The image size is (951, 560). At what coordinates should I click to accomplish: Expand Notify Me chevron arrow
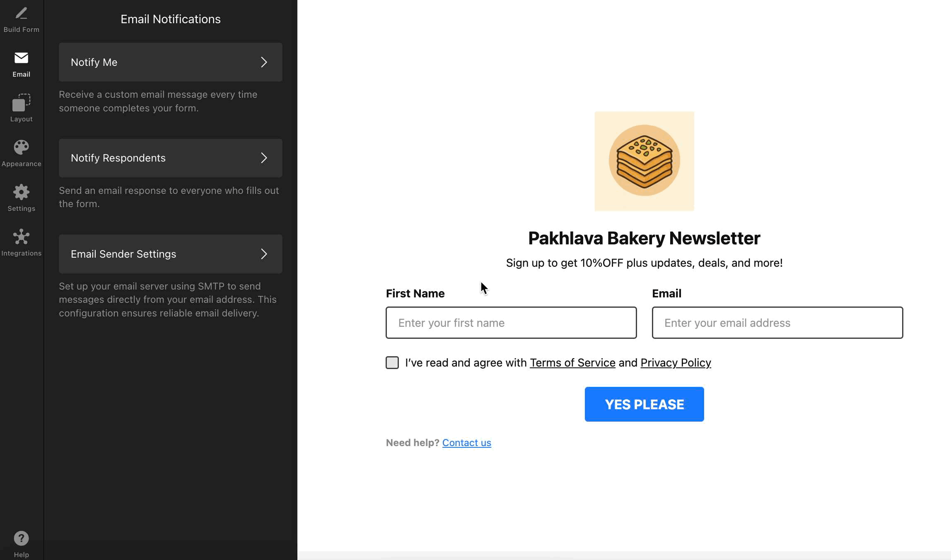pos(264,62)
